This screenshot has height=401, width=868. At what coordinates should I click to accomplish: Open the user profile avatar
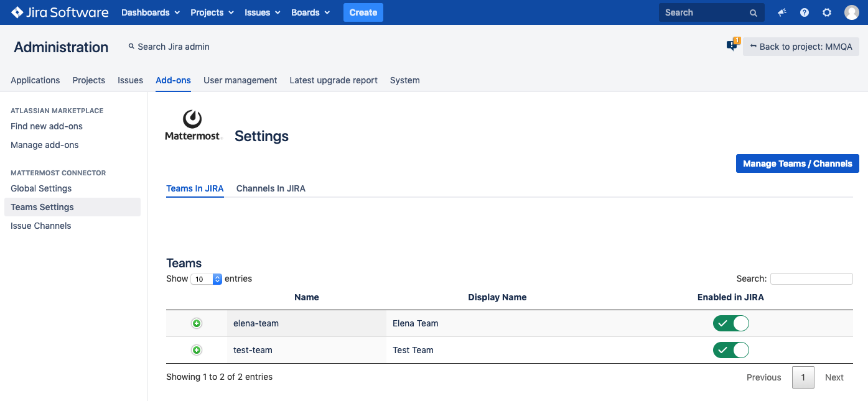click(851, 12)
